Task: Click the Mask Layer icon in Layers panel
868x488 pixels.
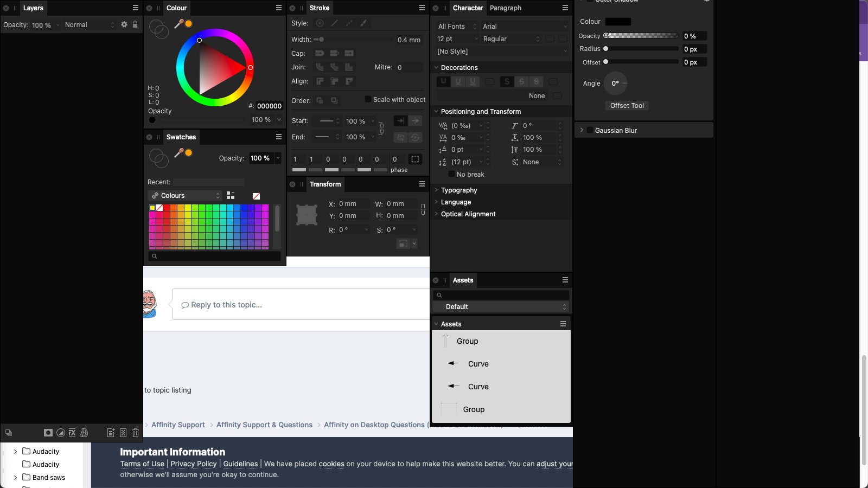Action: [48, 433]
